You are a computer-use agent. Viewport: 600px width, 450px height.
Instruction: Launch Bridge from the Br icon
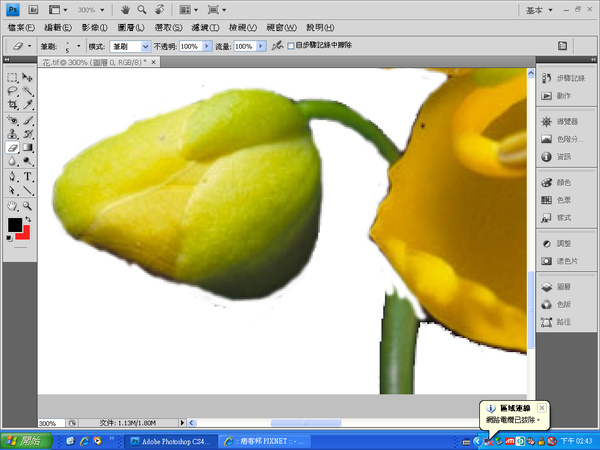[x=32, y=9]
